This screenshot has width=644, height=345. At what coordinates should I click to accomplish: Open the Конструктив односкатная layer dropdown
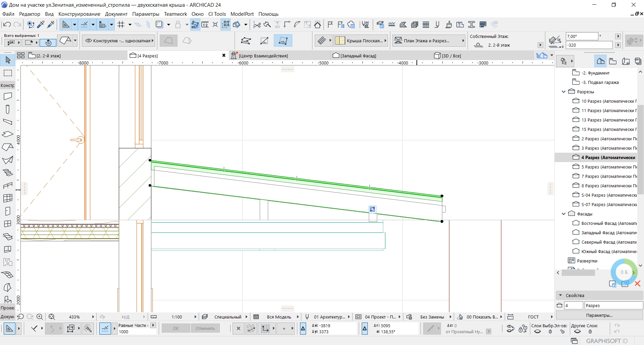coord(118,41)
